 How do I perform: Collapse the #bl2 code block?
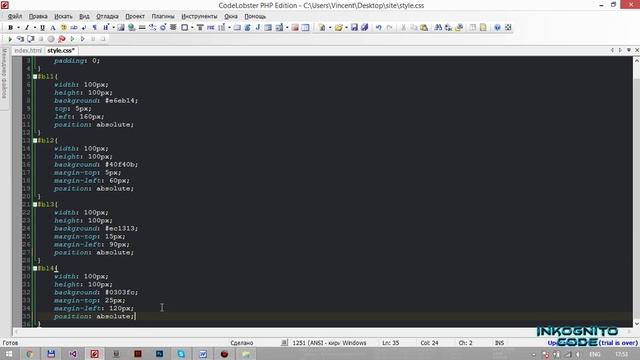(35, 140)
